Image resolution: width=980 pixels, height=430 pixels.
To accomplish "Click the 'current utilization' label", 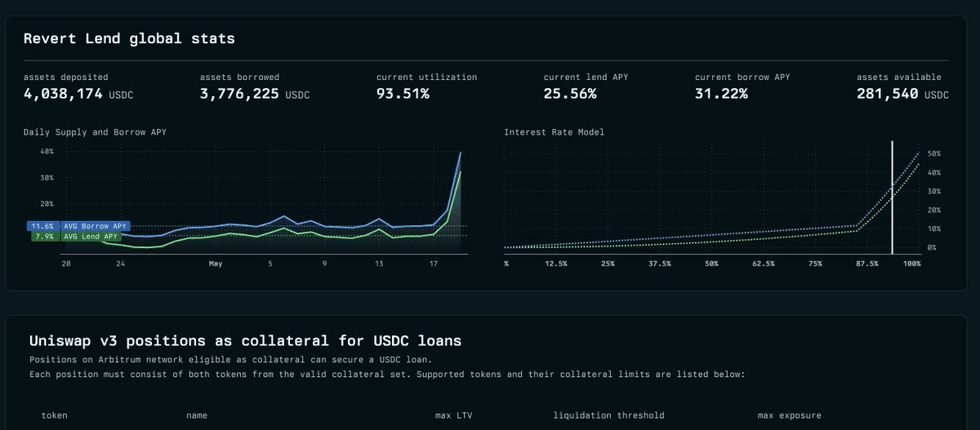I will pos(426,77).
